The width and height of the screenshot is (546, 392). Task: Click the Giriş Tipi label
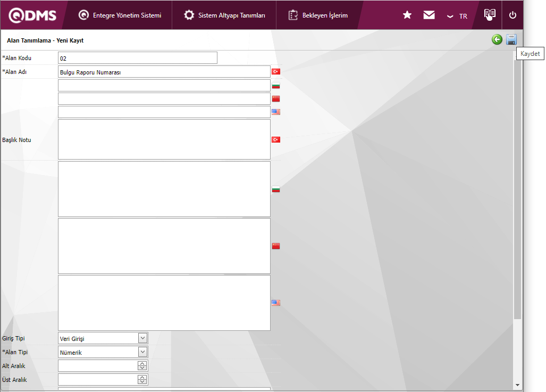tap(14, 338)
